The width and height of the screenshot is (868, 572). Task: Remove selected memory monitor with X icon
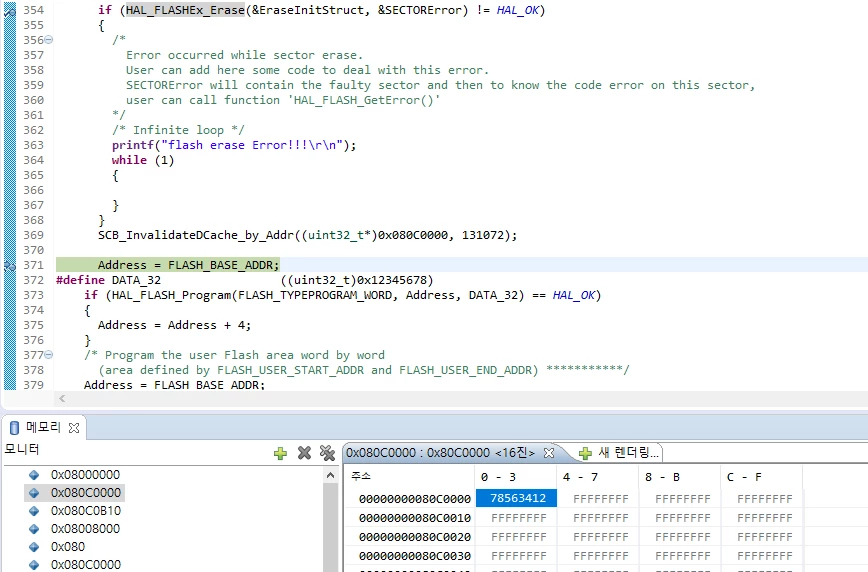click(304, 453)
